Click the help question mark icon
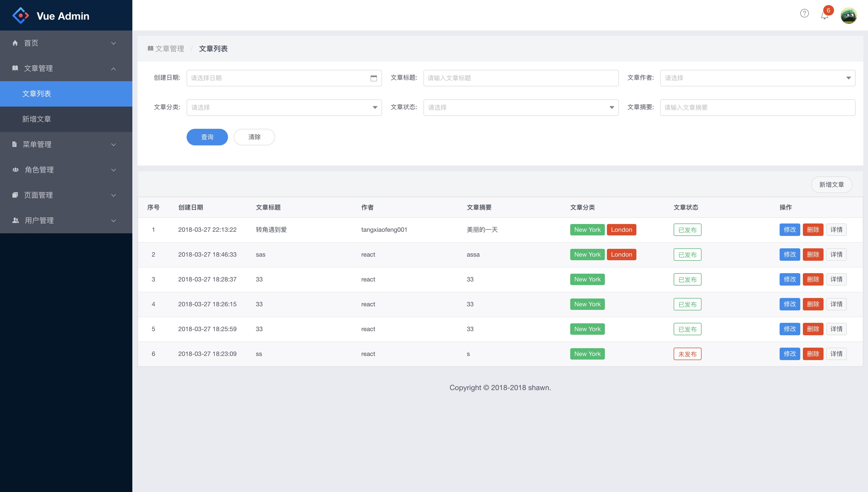This screenshot has width=868, height=492. point(804,13)
